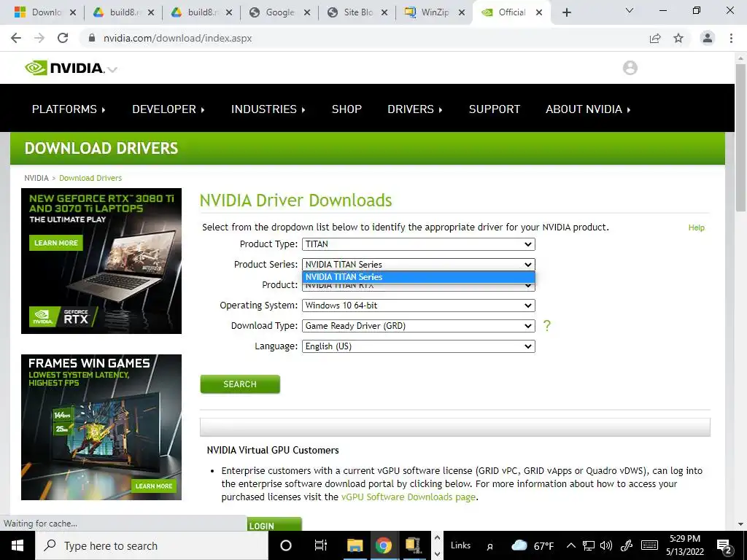Click the page vertical scrollbar thumb

pyautogui.click(x=740, y=137)
